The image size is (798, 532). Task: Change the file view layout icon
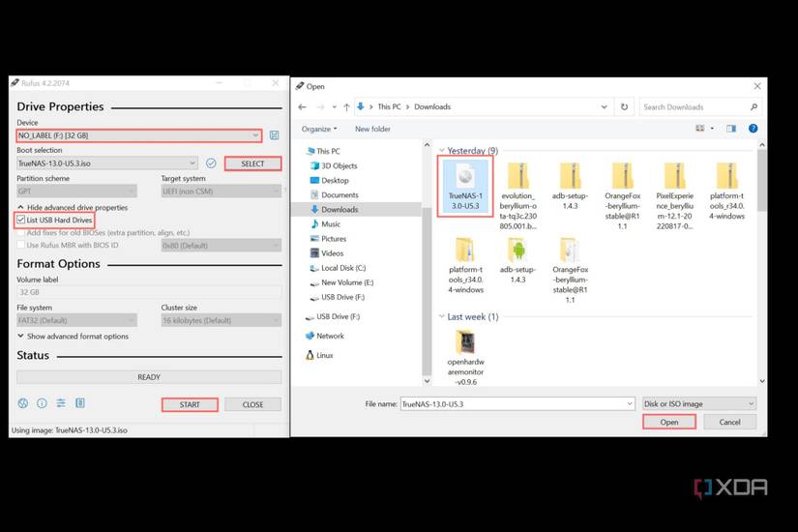coord(700,129)
